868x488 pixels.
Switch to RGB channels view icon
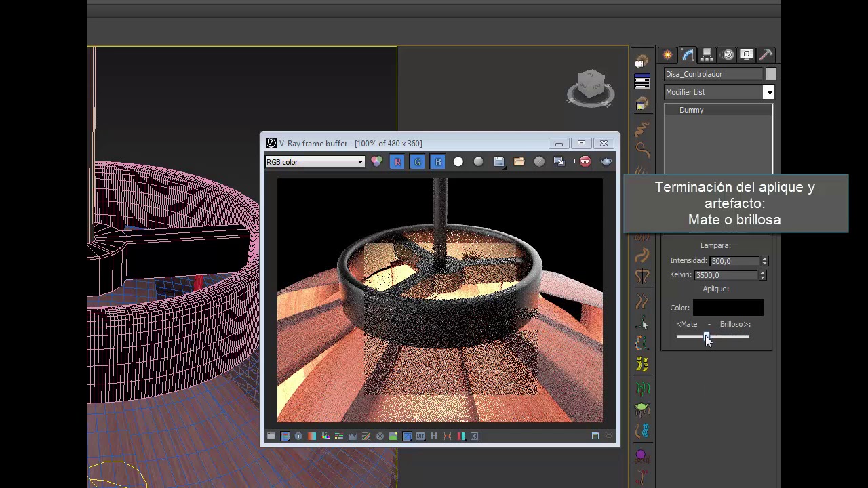[x=376, y=162]
